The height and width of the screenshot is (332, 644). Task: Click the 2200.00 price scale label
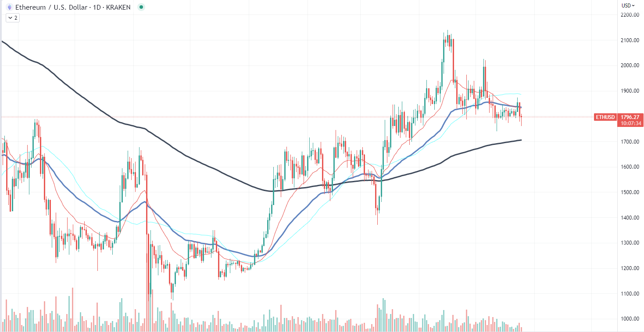tap(629, 15)
